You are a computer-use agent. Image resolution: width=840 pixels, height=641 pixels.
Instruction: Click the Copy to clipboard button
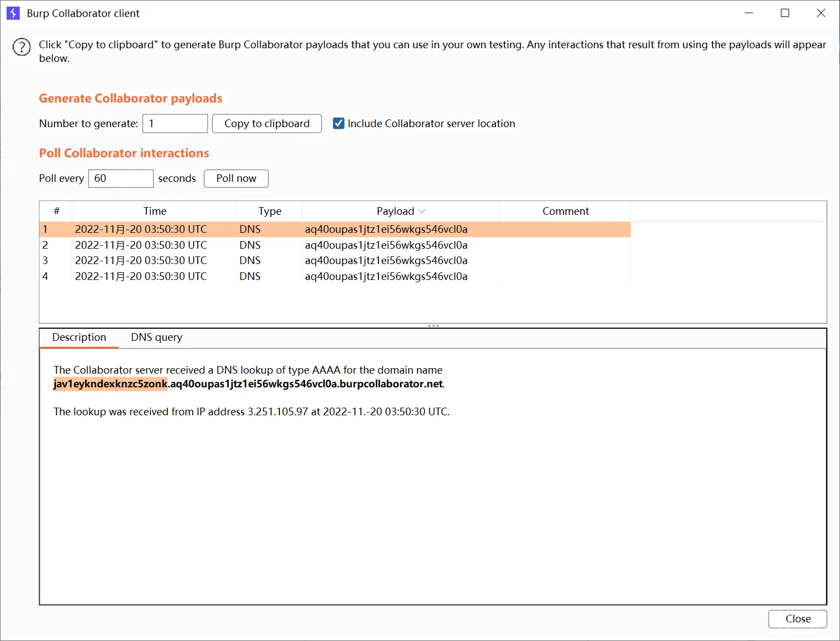267,124
